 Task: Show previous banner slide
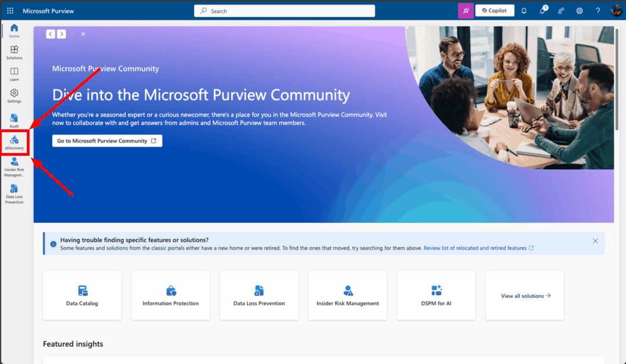(x=50, y=34)
